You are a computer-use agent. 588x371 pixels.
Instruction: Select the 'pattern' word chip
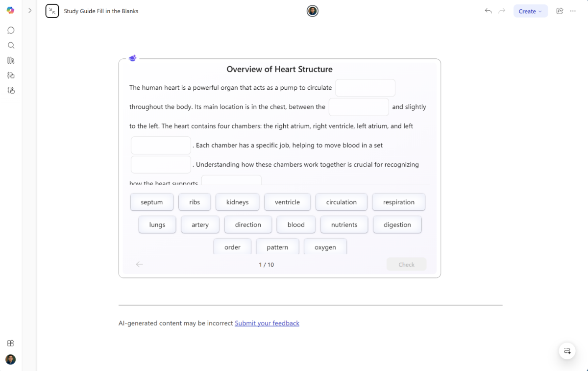[277, 247]
